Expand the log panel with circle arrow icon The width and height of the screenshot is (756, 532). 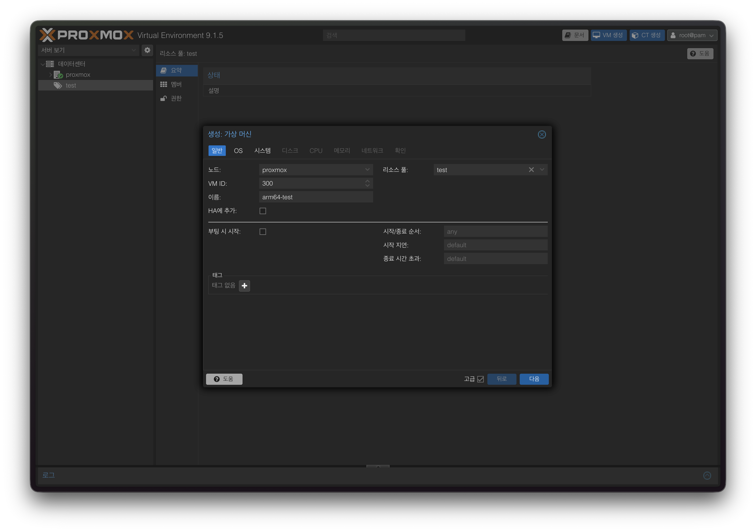point(707,475)
